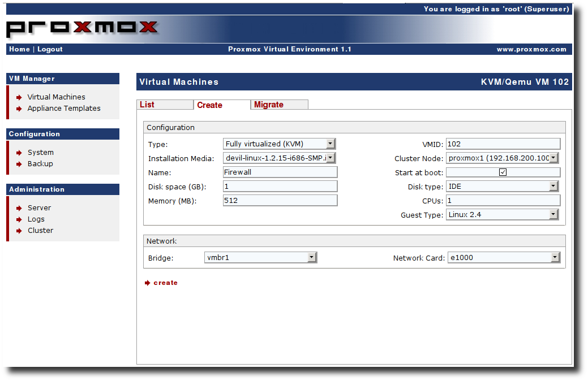588x381 pixels.
Task: Click the 'Virtual Machines' page heading
Action: coord(179,81)
